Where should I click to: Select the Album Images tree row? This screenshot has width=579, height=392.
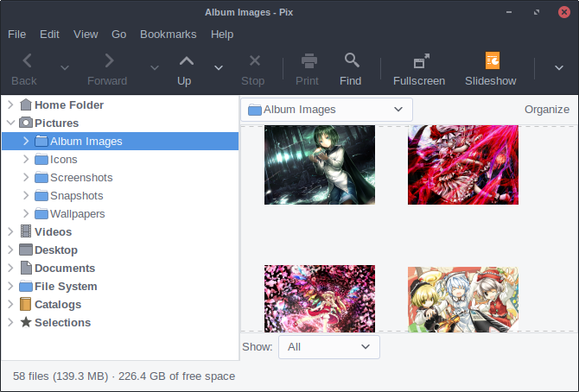tap(120, 141)
